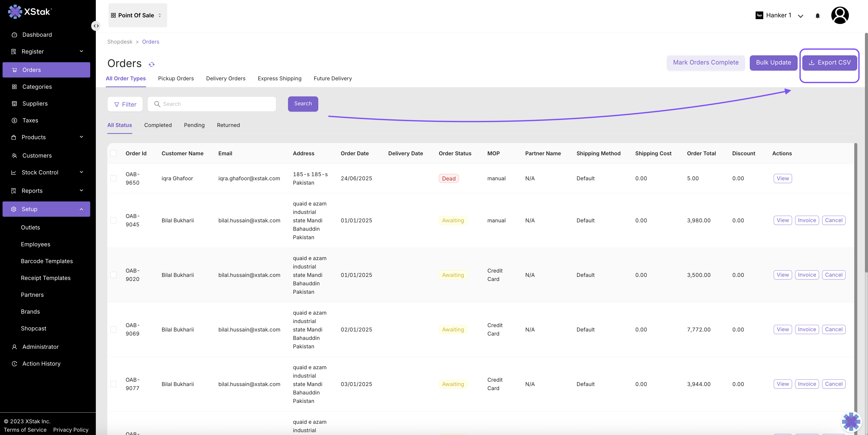
Task: Toggle the select-all orders checkbox
Action: (x=114, y=153)
